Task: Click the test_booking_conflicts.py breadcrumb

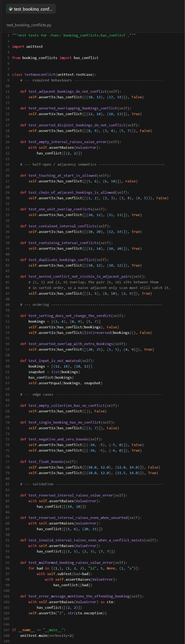Action: pos(29,25)
